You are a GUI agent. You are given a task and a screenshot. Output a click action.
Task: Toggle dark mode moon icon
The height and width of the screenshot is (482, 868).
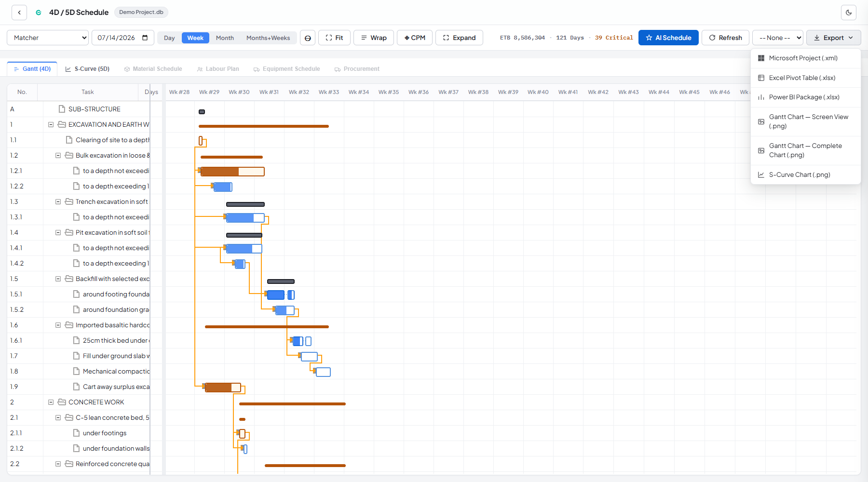pos(849,13)
